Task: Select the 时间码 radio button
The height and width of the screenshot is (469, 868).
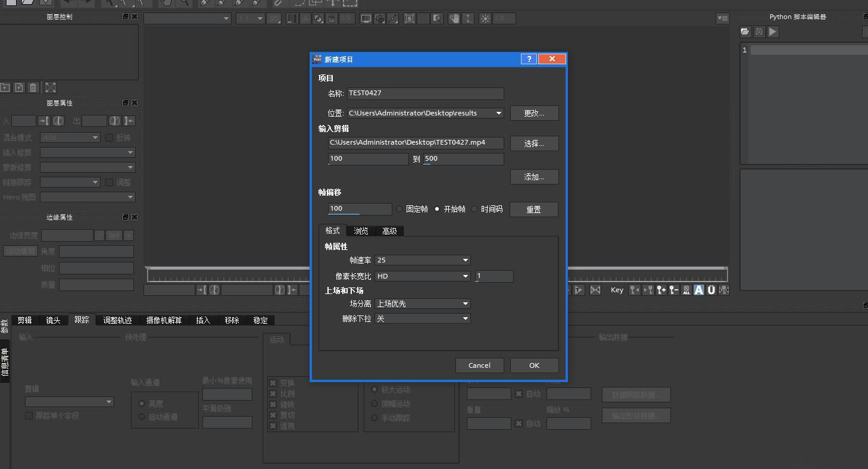Action: point(474,209)
